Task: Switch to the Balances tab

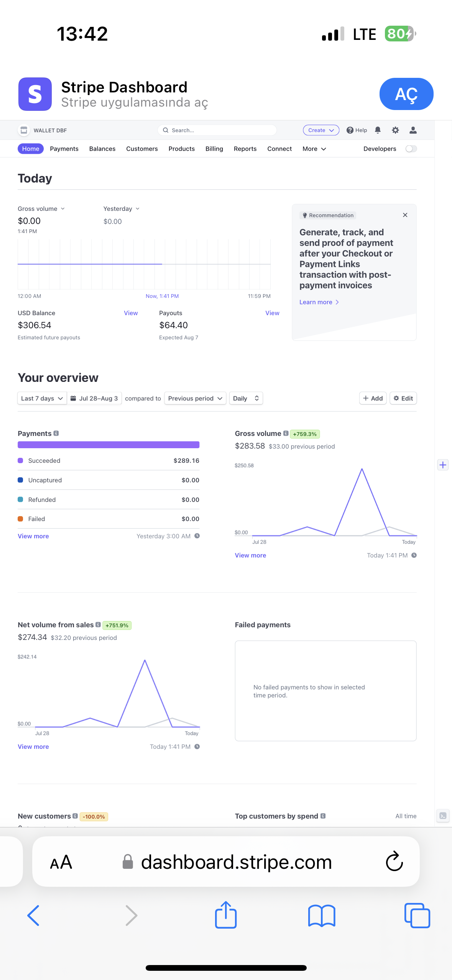Action: [102, 149]
